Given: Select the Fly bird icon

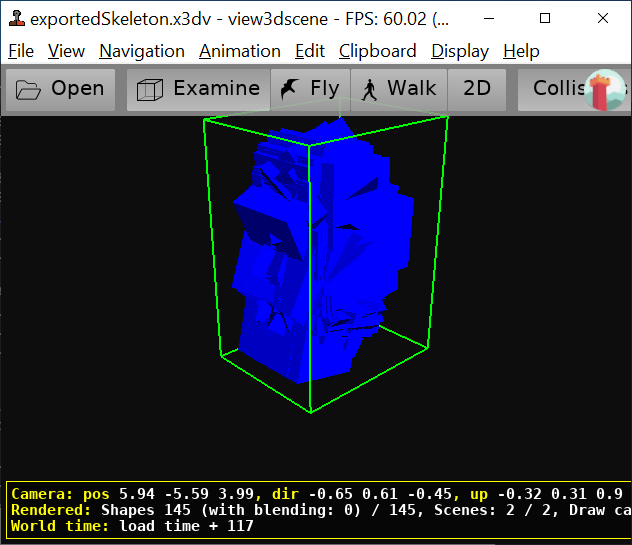Looking at the screenshot, I should 291,89.
